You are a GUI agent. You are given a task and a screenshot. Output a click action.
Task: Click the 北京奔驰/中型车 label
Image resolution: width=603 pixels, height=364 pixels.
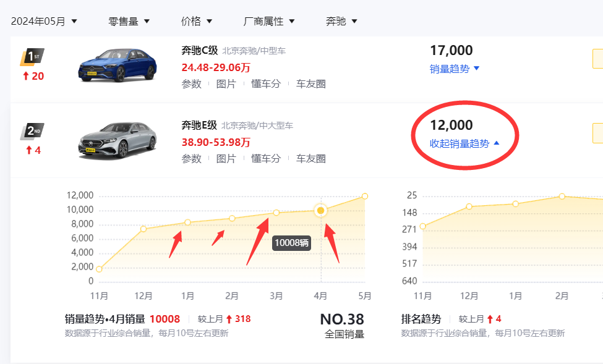click(x=254, y=51)
